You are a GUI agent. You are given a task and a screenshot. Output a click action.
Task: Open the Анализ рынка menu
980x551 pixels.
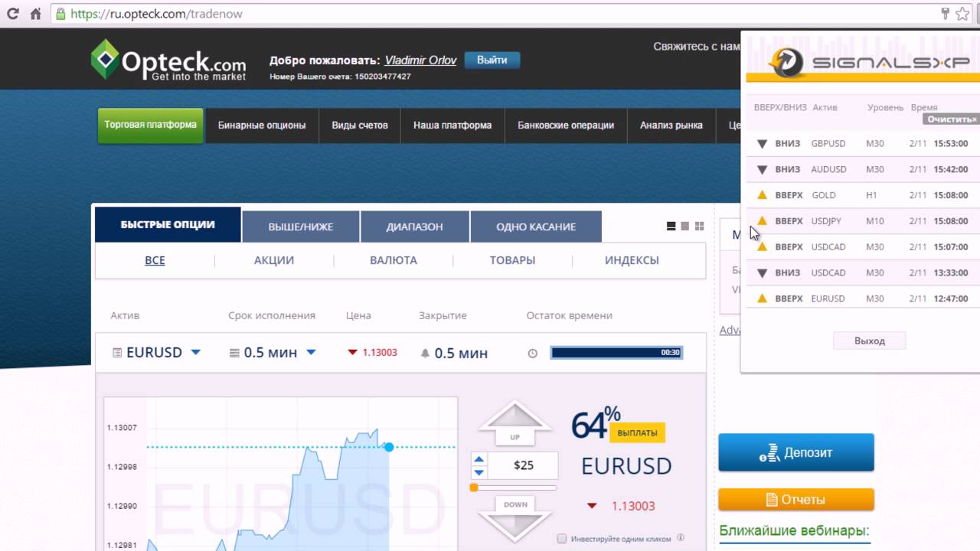[x=671, y=126]
